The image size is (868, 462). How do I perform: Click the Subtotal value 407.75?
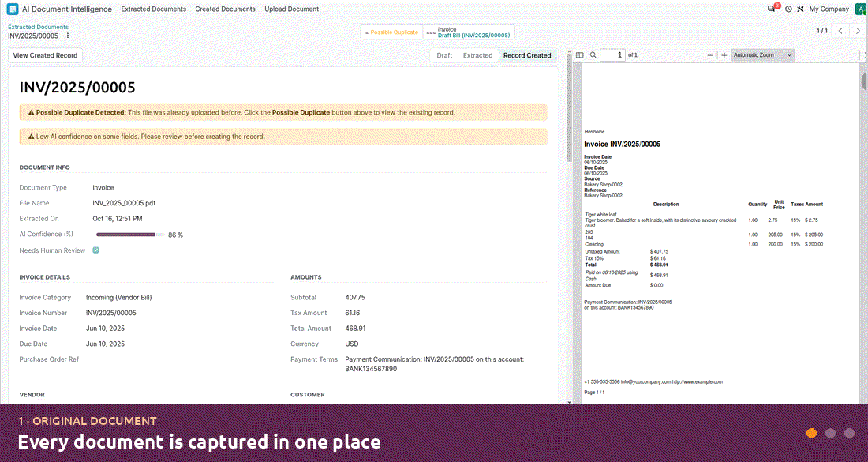[x=355, y=298]
